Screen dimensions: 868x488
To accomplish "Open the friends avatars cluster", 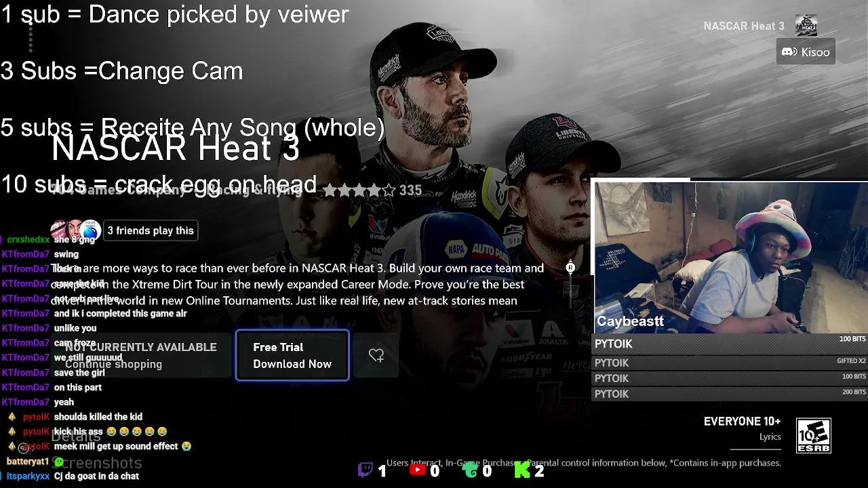I will [x=75, y=230].
